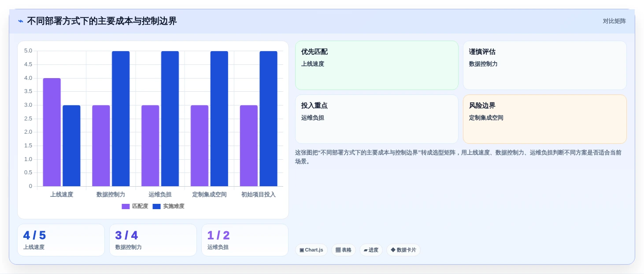Click the lightning icon beside the title
The width and height of the screenshot is (644, 274).
click(21, 21)
